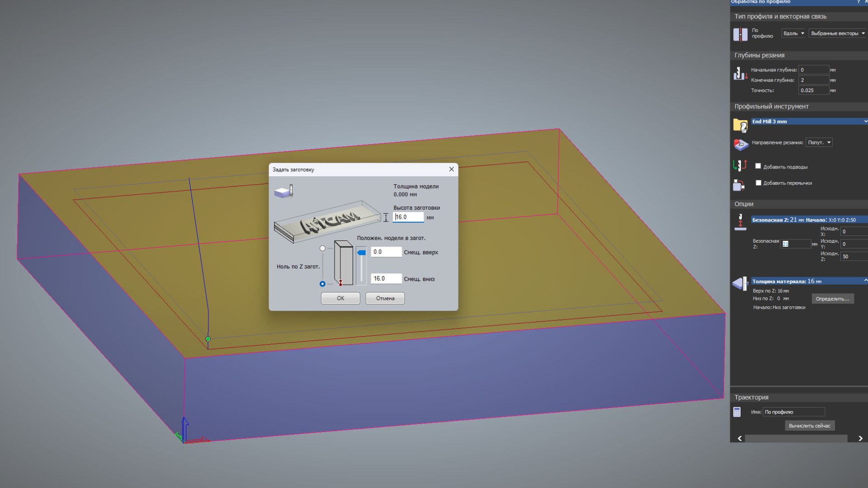Click the Safe Z icon
The image size is (868, 488).
point(740,223)
